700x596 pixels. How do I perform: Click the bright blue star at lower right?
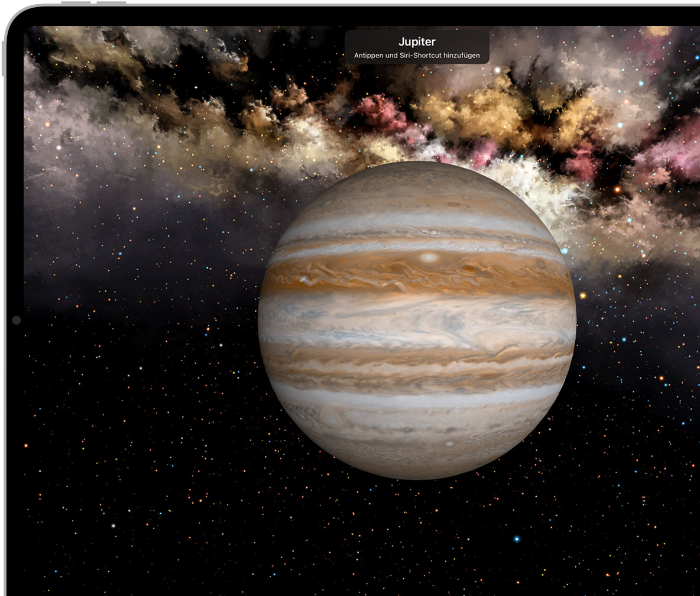[517, 539]
